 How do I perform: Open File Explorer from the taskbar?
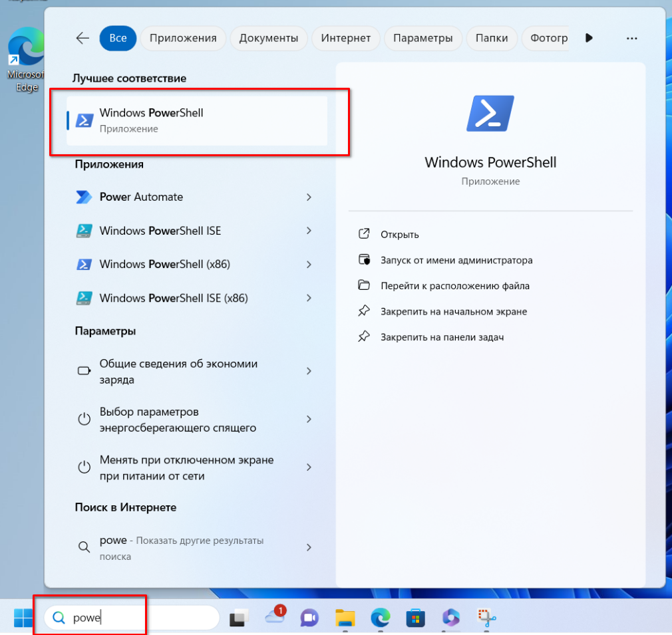point(344,618)
